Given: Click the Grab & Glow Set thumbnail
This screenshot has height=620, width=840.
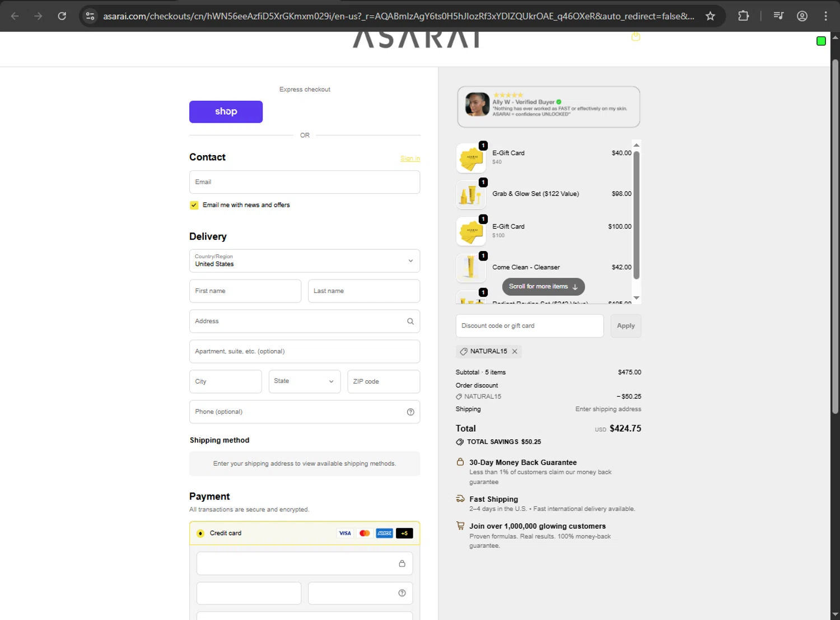Looking at the screenshot, I should (471, 195).
